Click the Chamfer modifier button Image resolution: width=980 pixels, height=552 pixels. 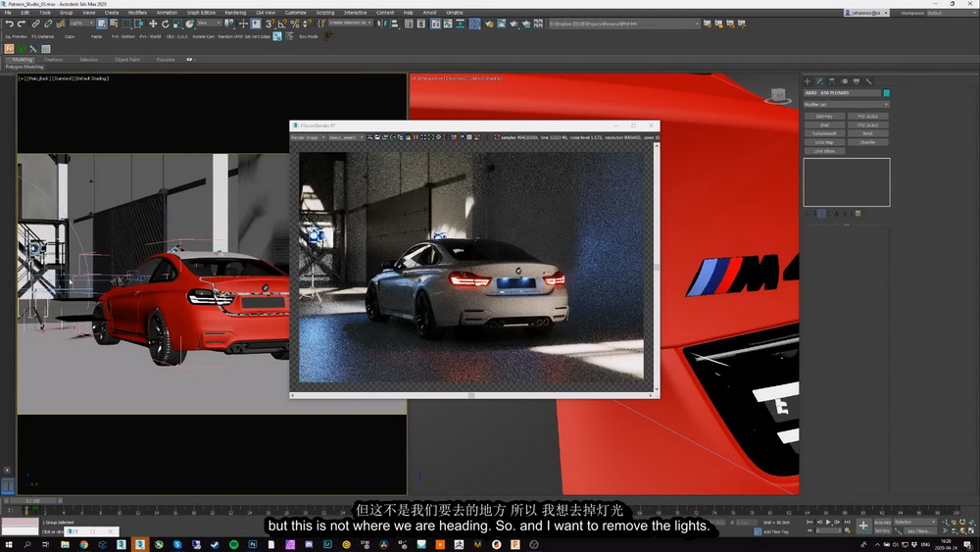(867, 142)
